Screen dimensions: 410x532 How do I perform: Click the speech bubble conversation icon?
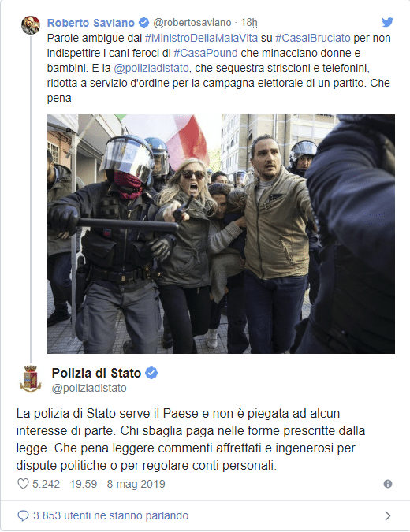(x=23, y=515)
